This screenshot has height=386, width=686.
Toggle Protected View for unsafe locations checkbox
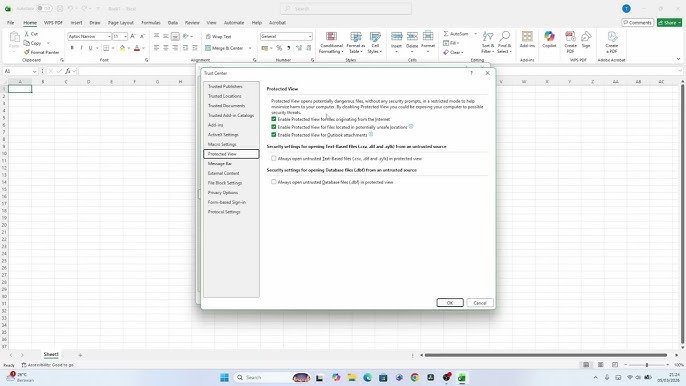tap(274, 127)
